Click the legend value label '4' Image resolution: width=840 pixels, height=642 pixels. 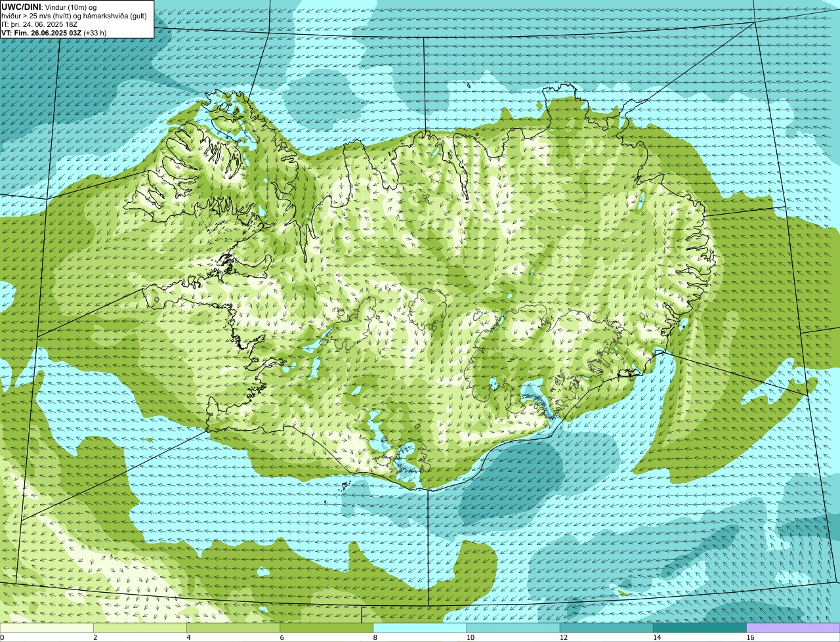[x=188, y=637]
